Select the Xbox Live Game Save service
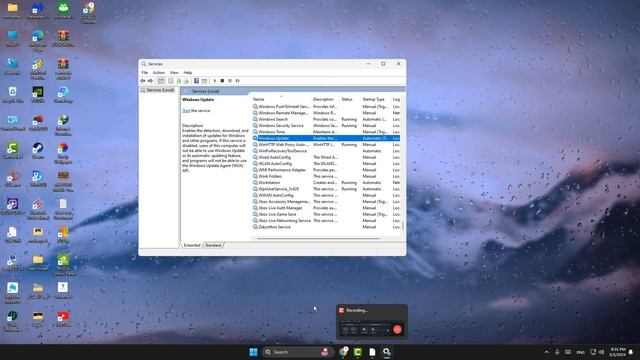The image size is (640, 360). [x=326, y=214]
